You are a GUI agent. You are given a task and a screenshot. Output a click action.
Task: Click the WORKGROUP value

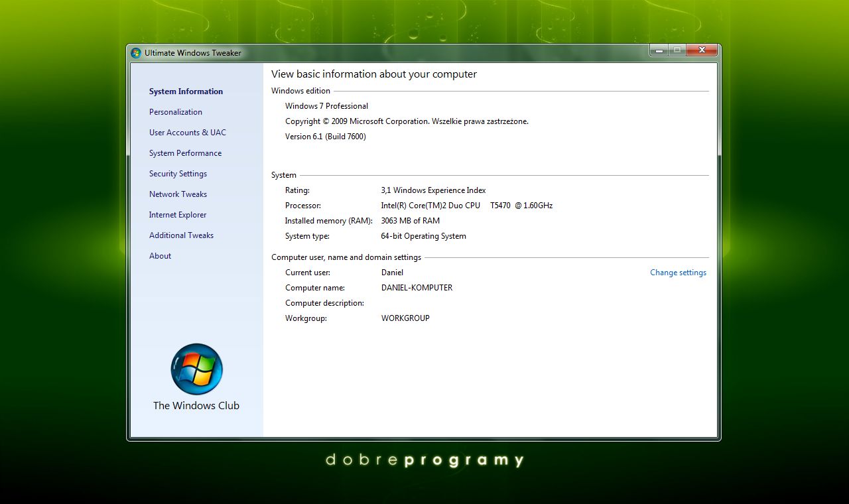405,318
